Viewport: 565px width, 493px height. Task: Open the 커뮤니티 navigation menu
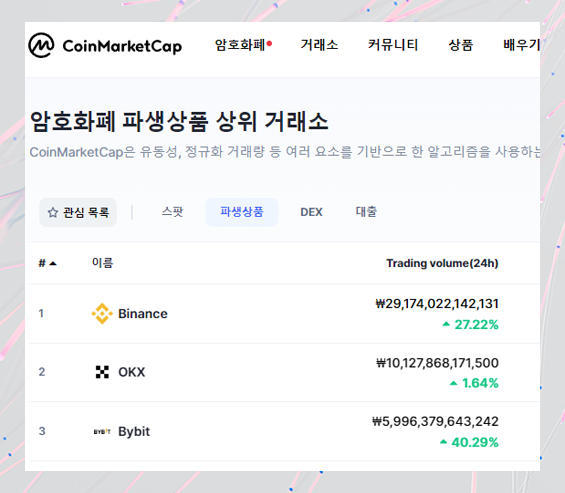pyautogui.click(x=393, y=45)
